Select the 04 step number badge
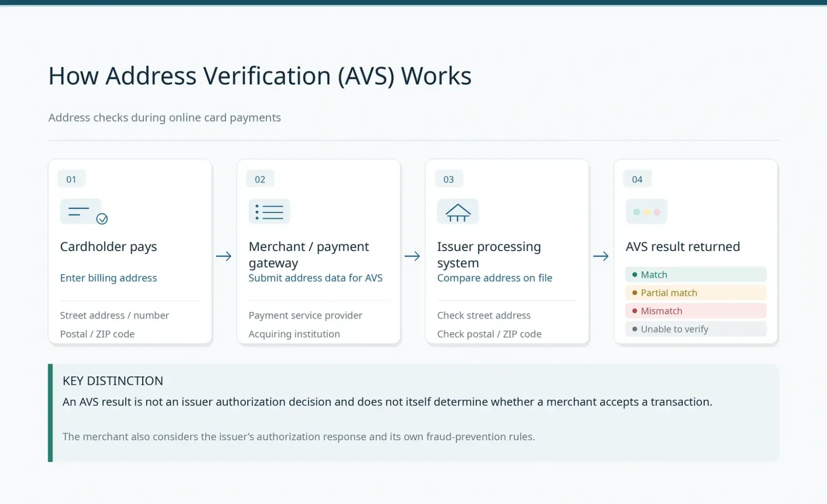827x504 pixels. [x=637, y=179]
